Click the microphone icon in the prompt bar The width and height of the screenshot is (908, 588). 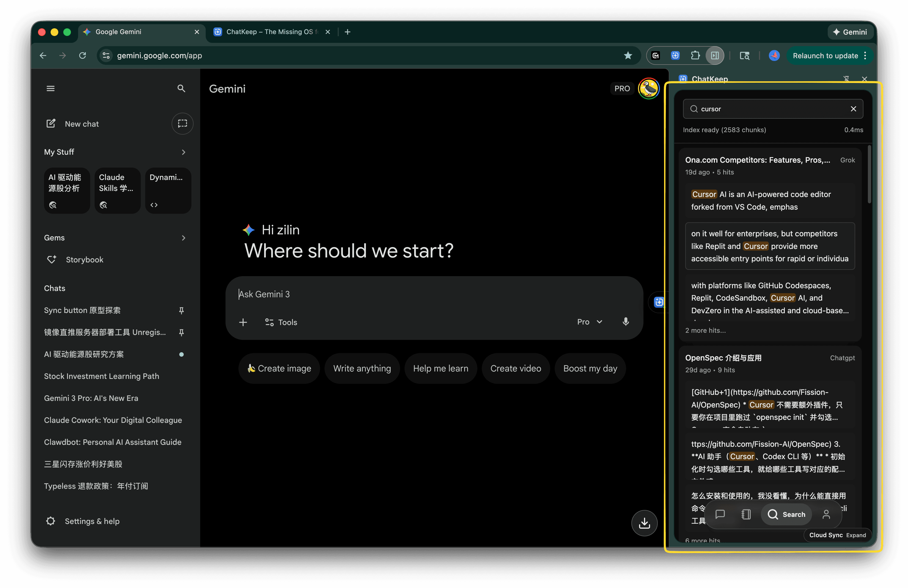[x=626, y=322]
